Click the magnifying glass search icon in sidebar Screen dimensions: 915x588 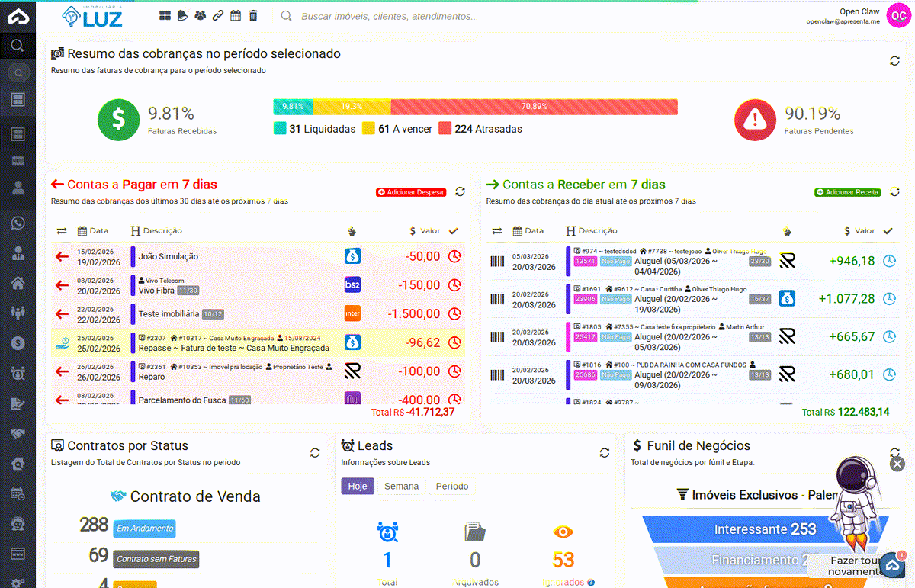pyautogui.click(x=18, y=44)
